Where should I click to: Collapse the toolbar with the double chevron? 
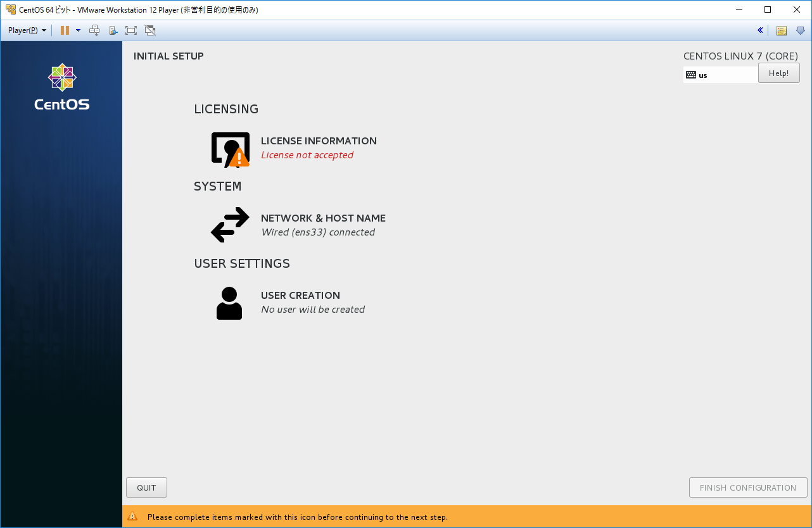pyautogui.click(x=760, y=30)
